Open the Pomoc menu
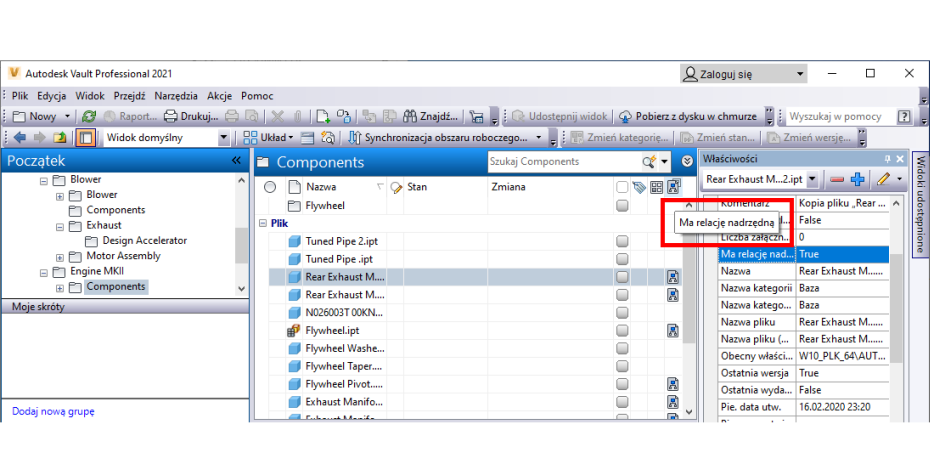 pos(257,96)
